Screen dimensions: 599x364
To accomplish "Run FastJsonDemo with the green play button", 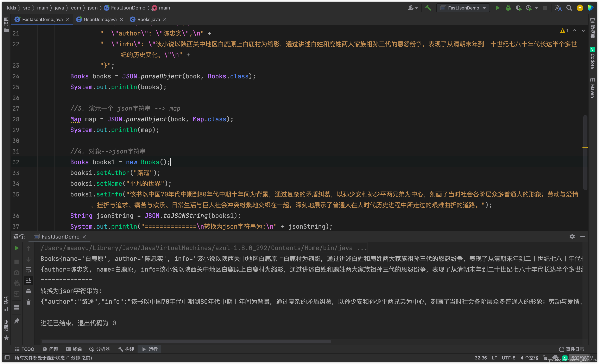I will pyautogui.click(x=497, y=8).
